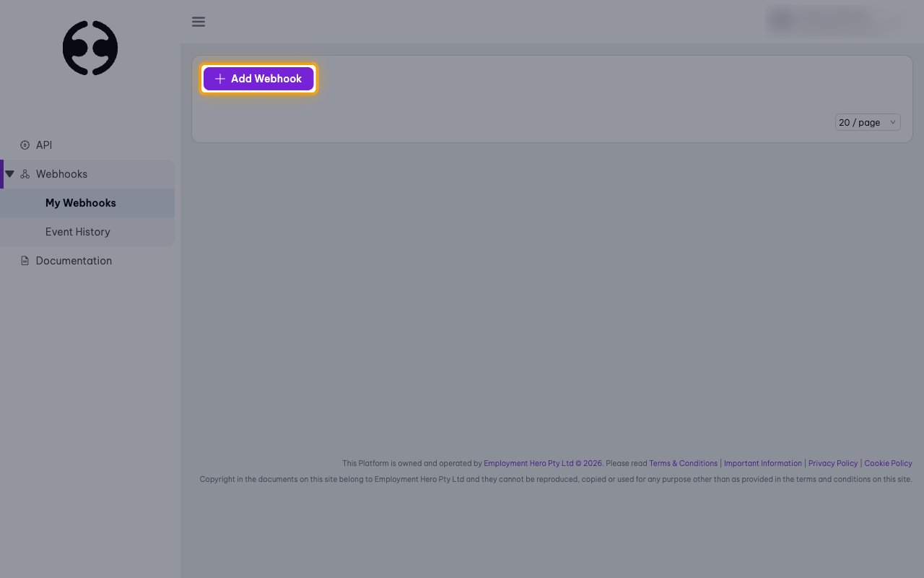Click the API sidebar icon
Viewport: 924px width, 578px height.
coord(25,145)
